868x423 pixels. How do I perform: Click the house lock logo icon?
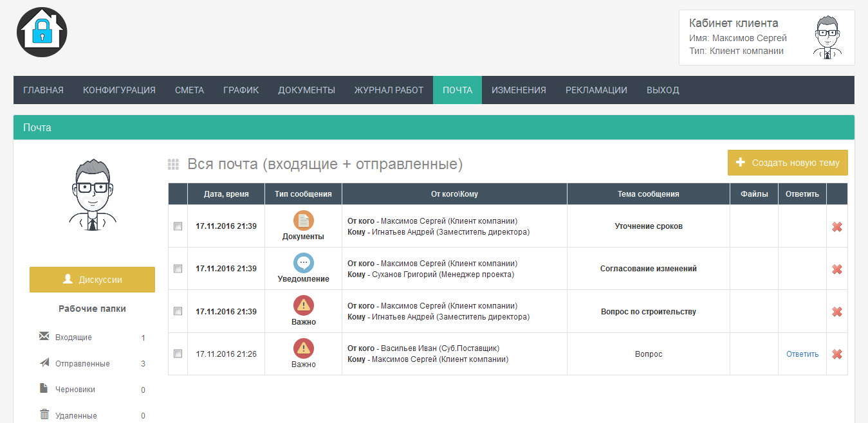click(42, 32)
